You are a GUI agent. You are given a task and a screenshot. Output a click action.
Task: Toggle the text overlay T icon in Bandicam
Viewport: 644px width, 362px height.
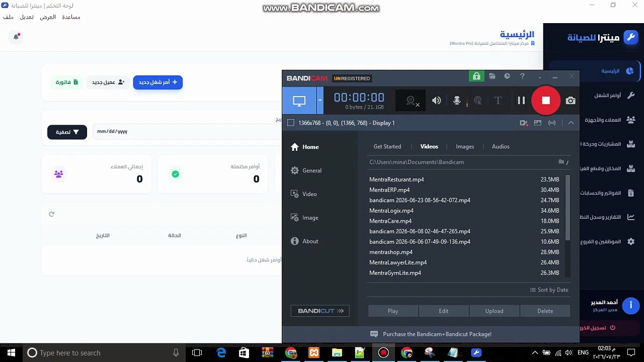[x=498, y=101]
